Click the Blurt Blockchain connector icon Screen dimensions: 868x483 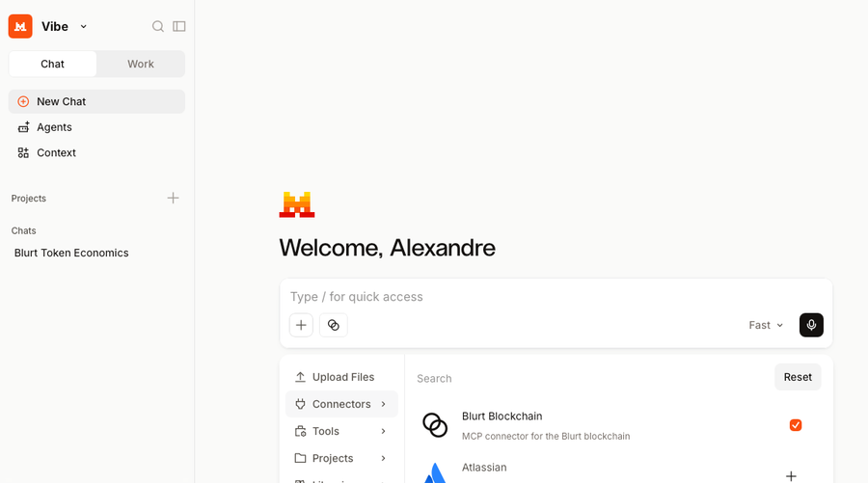click(435, 425)
